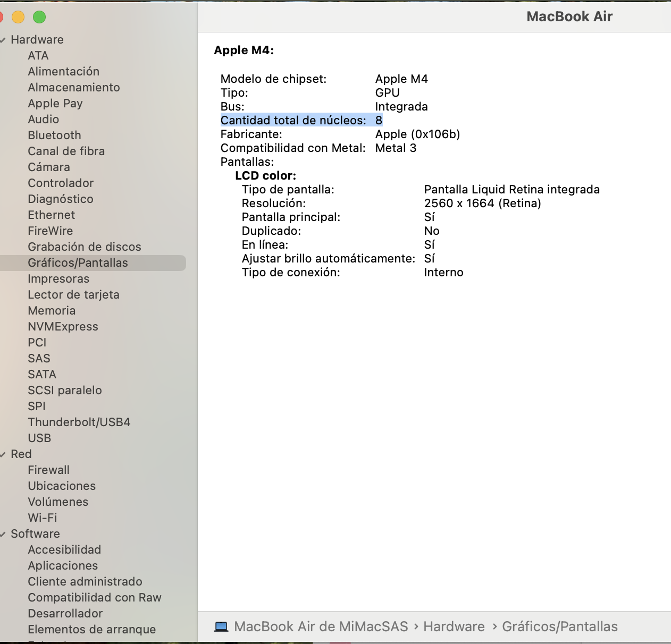View Memoria hardware information
The image size is (671, 644).
pyautogui.click(x=52, y=310)
